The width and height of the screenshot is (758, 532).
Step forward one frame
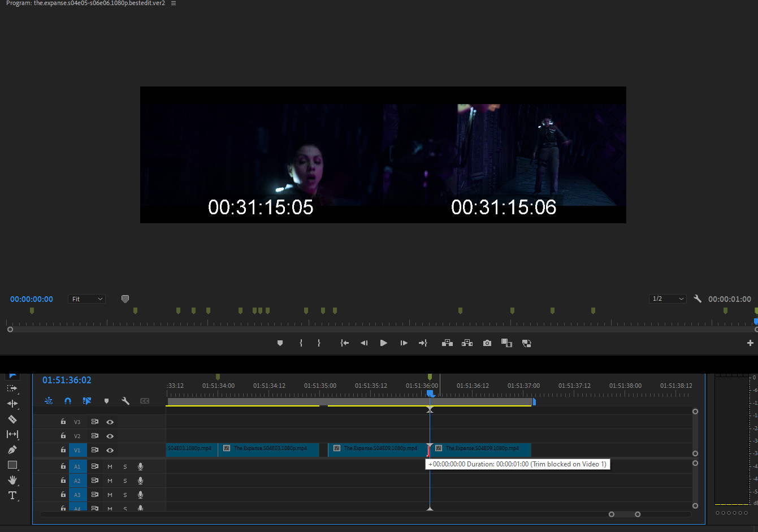click(404, 343)
